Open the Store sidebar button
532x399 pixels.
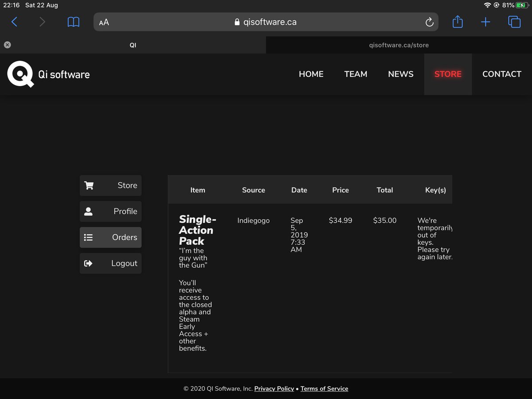click(110, 185)
